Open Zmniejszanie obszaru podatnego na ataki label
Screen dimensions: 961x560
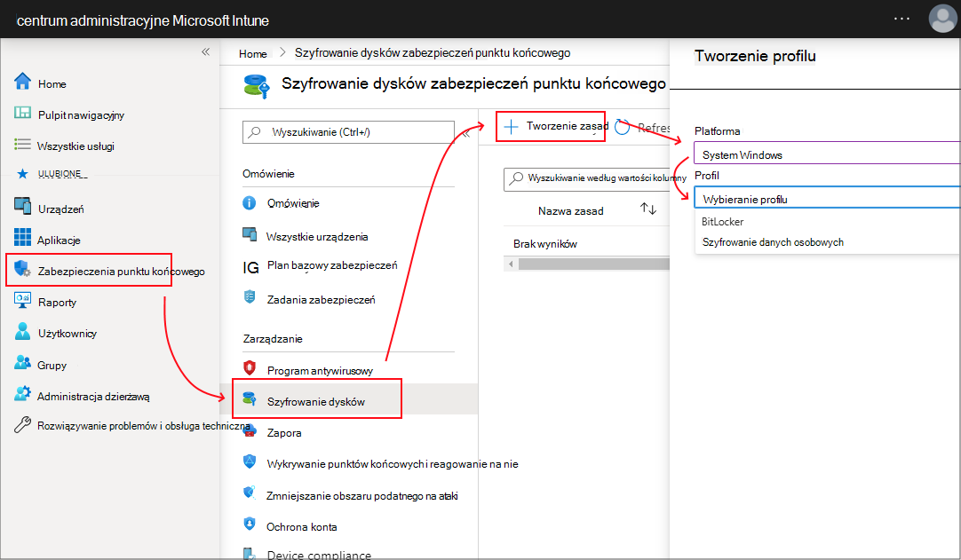362,496
